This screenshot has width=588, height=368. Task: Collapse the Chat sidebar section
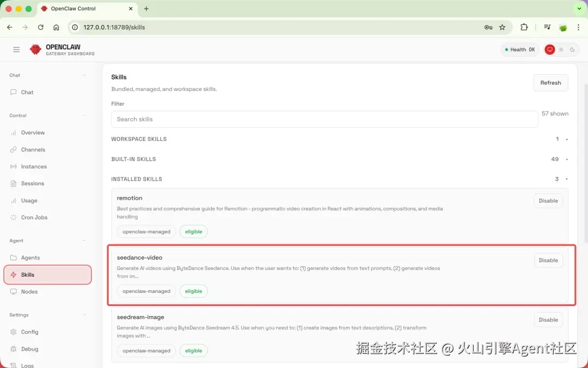tap(84, 76)
